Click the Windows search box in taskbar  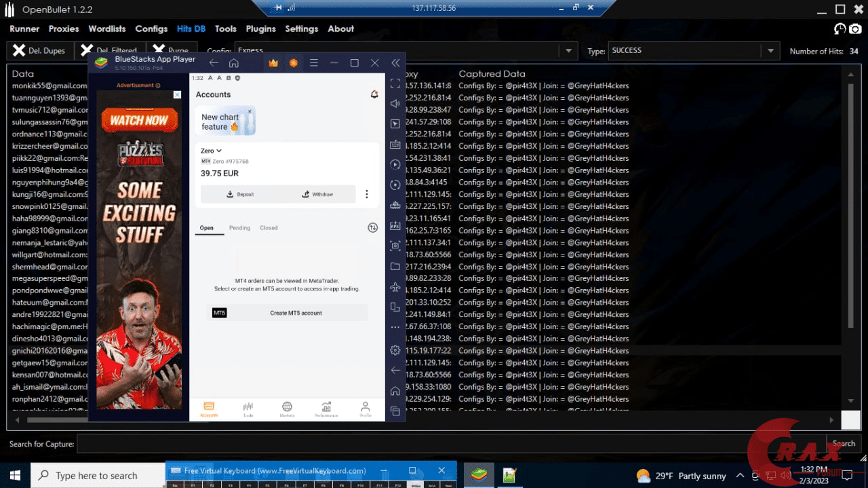click(x=97, y=475)
